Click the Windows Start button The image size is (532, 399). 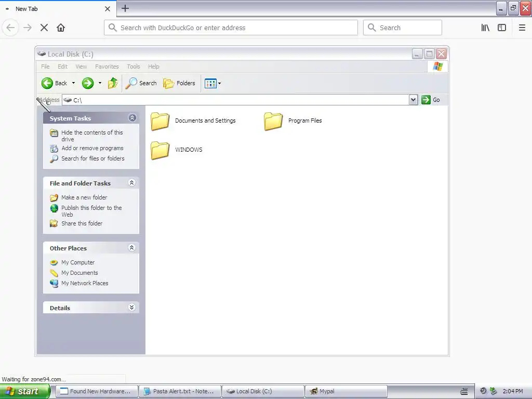pos(25,391)
